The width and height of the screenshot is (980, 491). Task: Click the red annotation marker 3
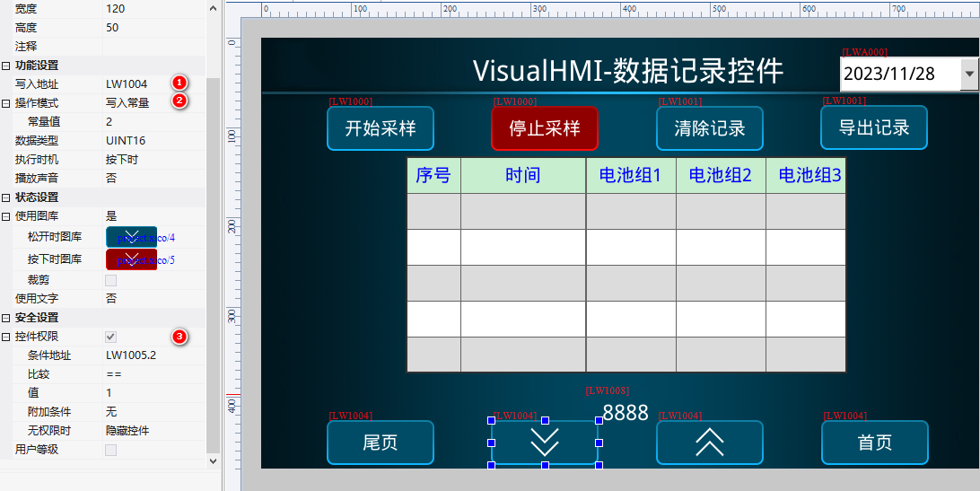coord(179,337)
